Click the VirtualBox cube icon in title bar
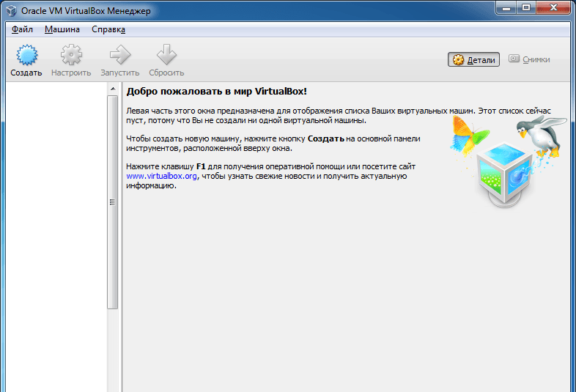This screenshot has width=576, height=392. tap(12, 11)
